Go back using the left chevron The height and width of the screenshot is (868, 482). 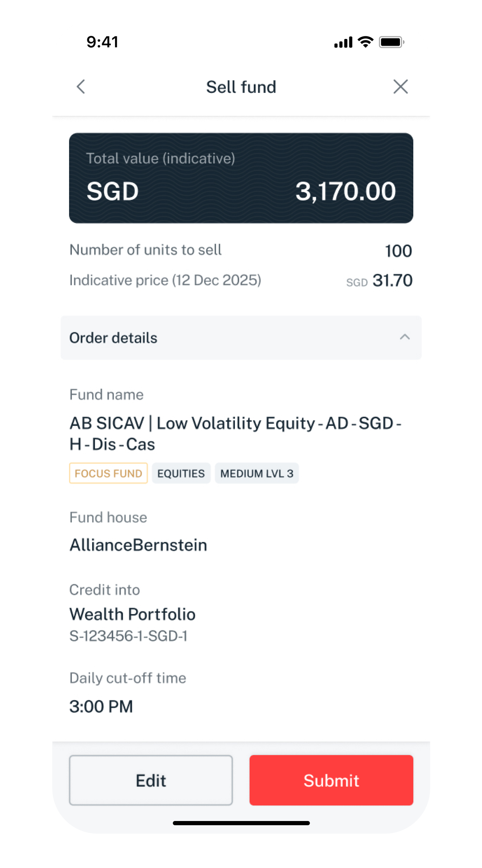click(81, 87)
